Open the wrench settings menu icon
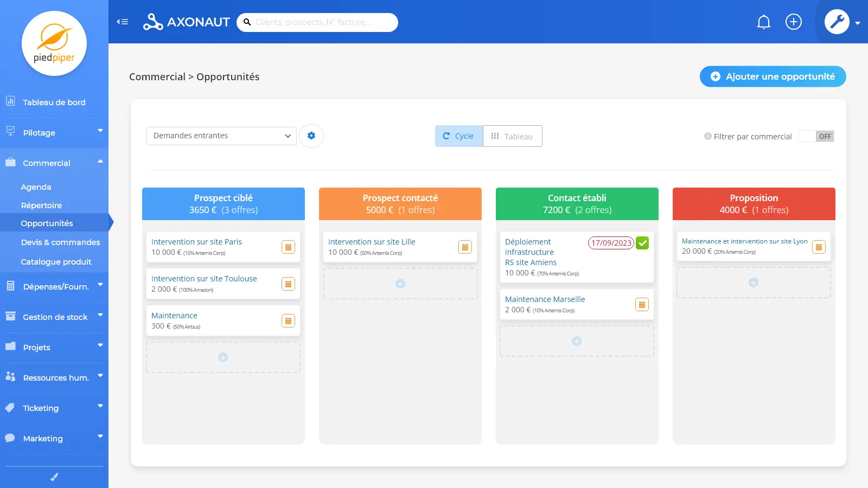The height and width of the screenshot is (488, 868). [837, 22]
